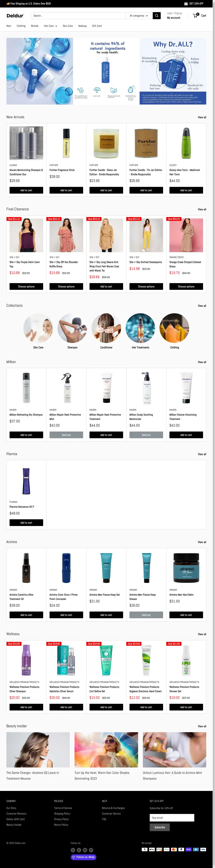215x868 pixels.
Task: Click the envelope icon for 10% off
Action: click(x=186, y=4)
